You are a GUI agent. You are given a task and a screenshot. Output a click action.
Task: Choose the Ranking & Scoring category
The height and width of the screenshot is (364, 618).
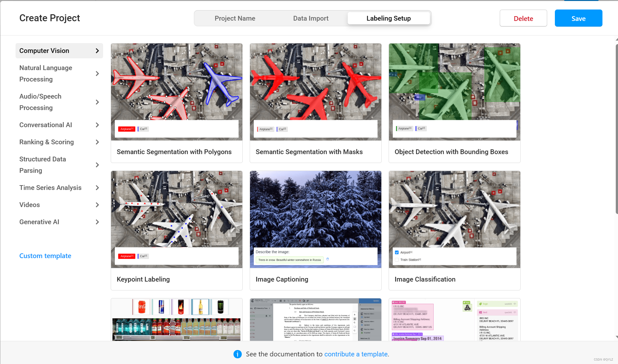59,142
